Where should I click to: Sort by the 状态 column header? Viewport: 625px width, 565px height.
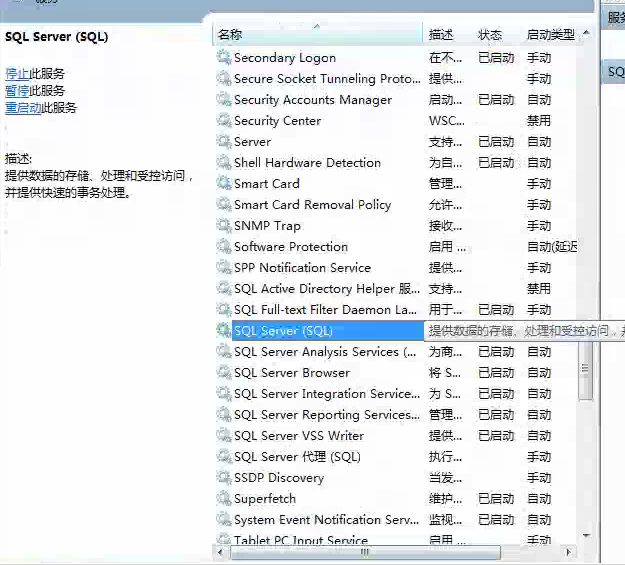pyautogui.click(x=496, y=35)
